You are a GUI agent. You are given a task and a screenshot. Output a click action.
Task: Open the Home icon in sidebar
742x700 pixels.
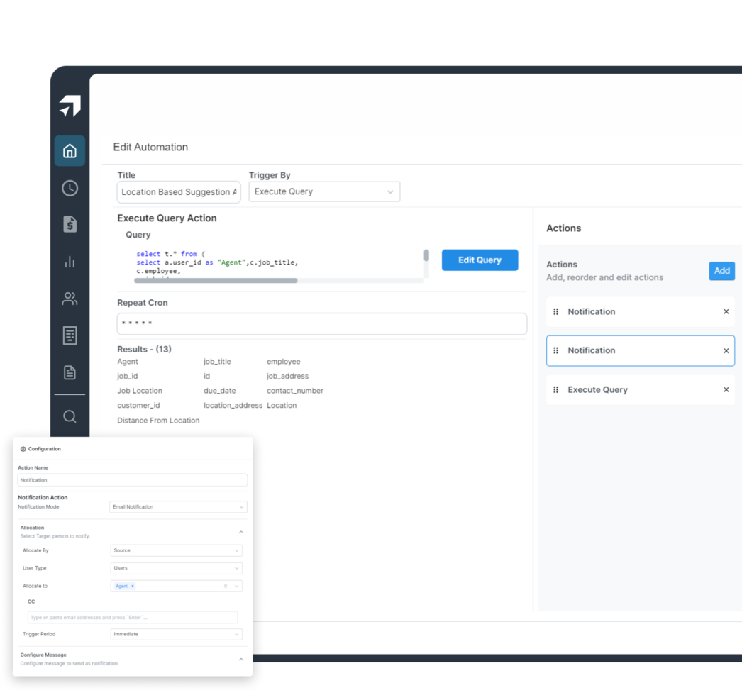(70, 151)
